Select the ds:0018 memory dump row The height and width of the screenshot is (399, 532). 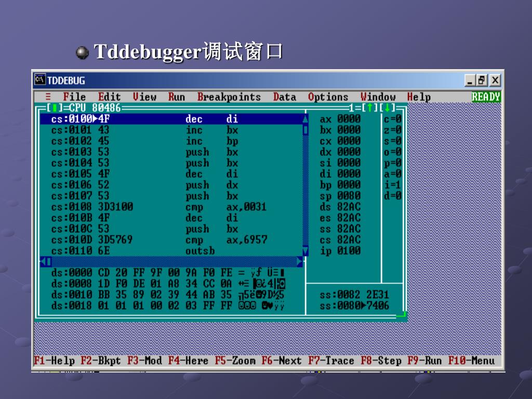(168, 305)
